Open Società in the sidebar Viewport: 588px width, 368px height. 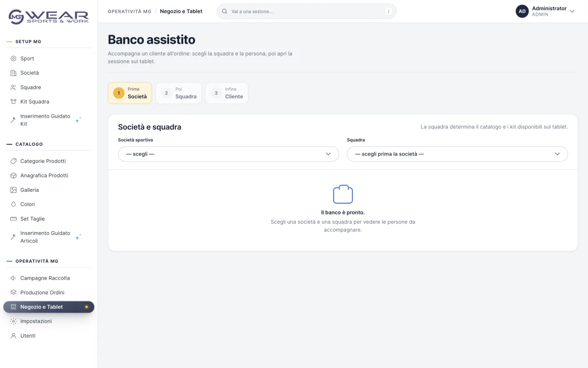click(49, 73)
